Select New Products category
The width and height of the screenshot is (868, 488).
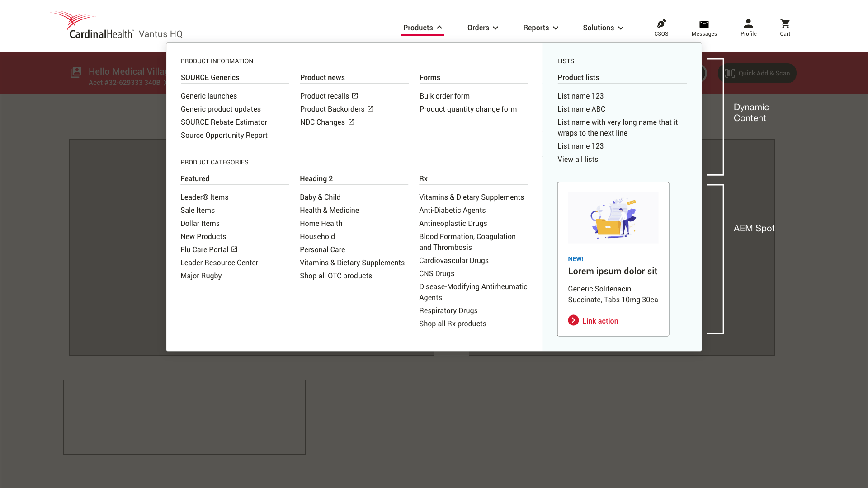tap(203, 236)
